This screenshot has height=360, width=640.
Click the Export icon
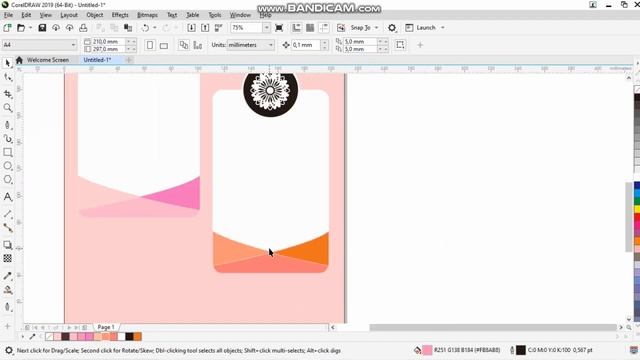click(x=205, y=28)
